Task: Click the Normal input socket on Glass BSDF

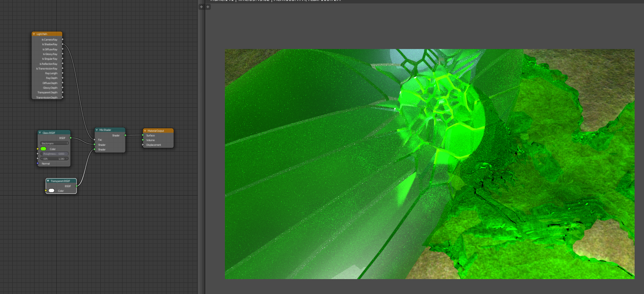Action: tap(38, 163)
